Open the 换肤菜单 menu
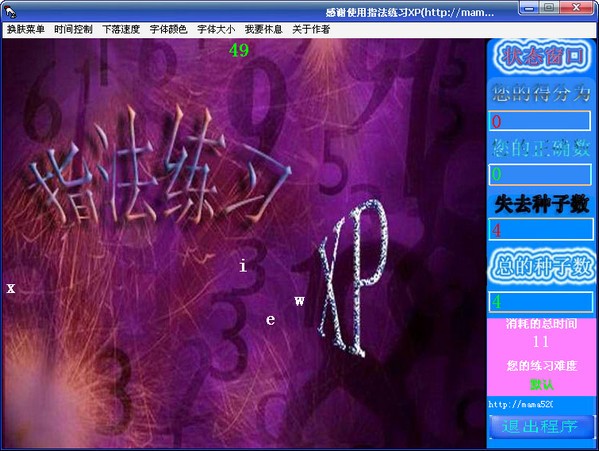 (26, 29)
